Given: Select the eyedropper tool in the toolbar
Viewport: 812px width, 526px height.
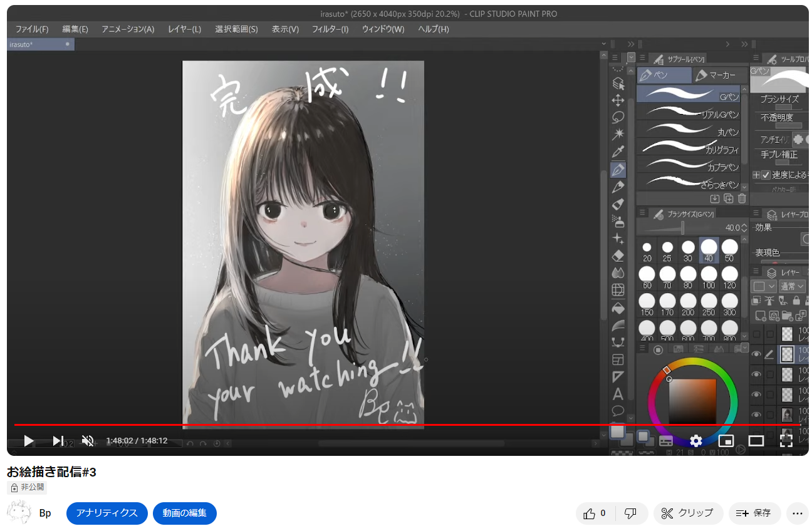Looking at the screenshot, I should coord(618,152).
